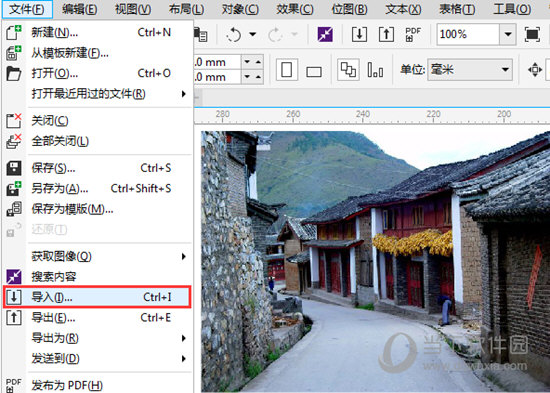Click the full-screen preview icon
The image size is (550, 393).
pos(532,34)
